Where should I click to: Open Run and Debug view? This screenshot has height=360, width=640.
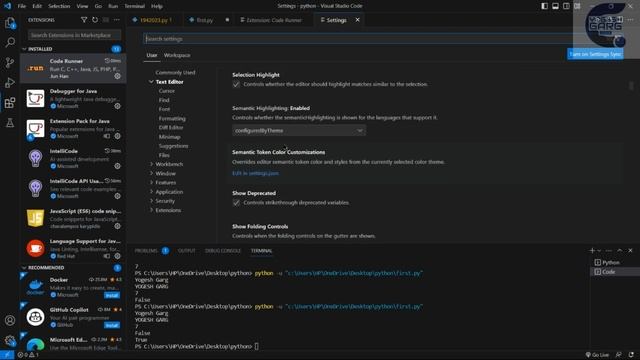[10, 82]
